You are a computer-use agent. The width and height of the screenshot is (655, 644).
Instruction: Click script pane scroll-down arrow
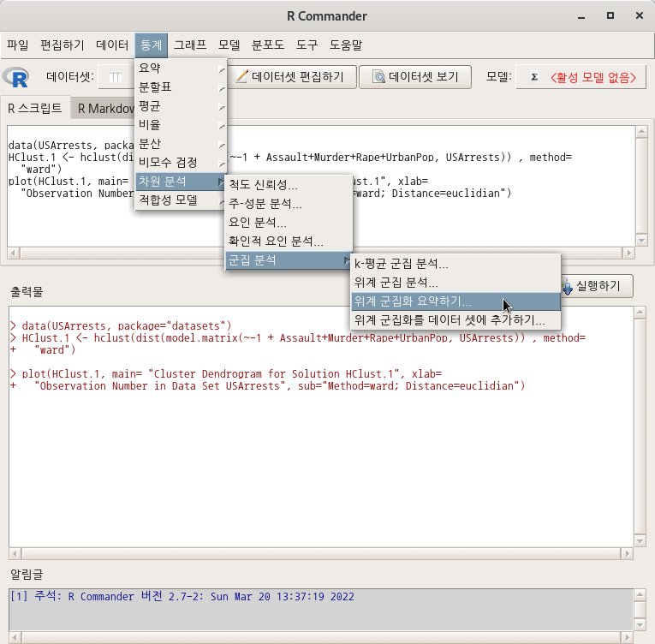pyautogui.click(x=641, y=240)
